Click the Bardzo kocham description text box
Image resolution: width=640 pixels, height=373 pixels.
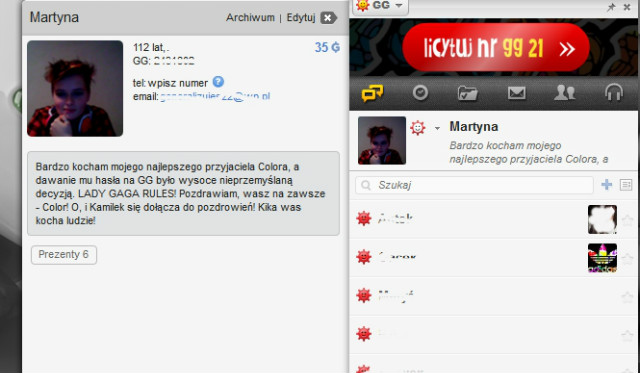(x=183, y=193)
